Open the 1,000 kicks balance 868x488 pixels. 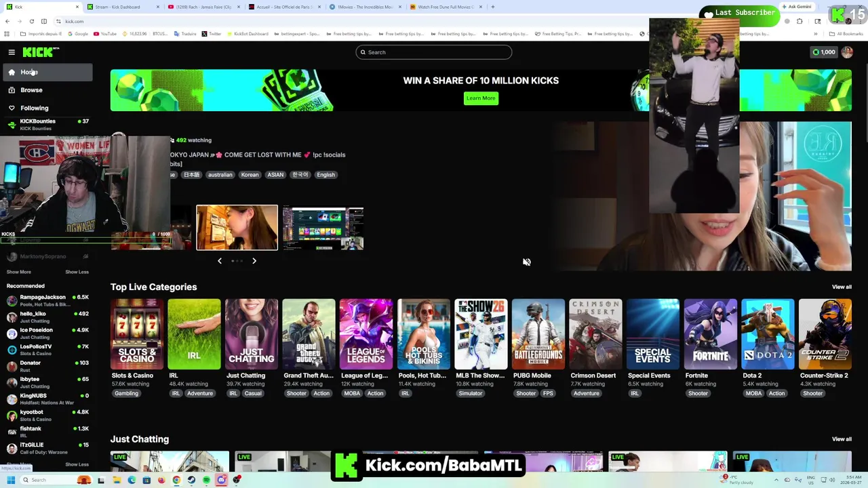[823, 52]
